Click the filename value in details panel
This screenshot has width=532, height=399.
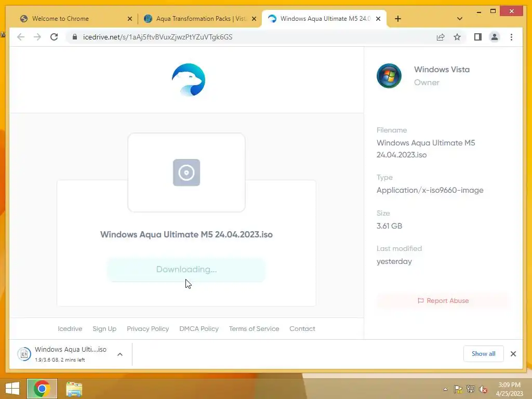pos(426,149)
